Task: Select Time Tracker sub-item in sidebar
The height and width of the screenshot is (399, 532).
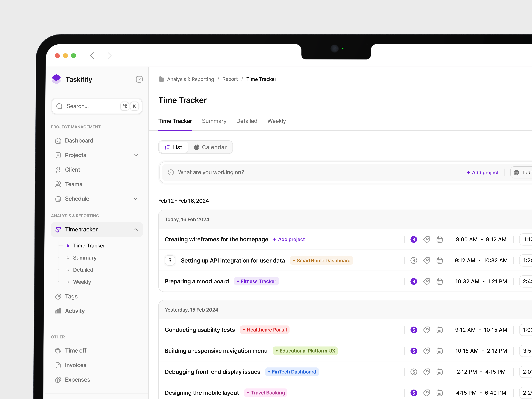Action: (x=89, y=246)
